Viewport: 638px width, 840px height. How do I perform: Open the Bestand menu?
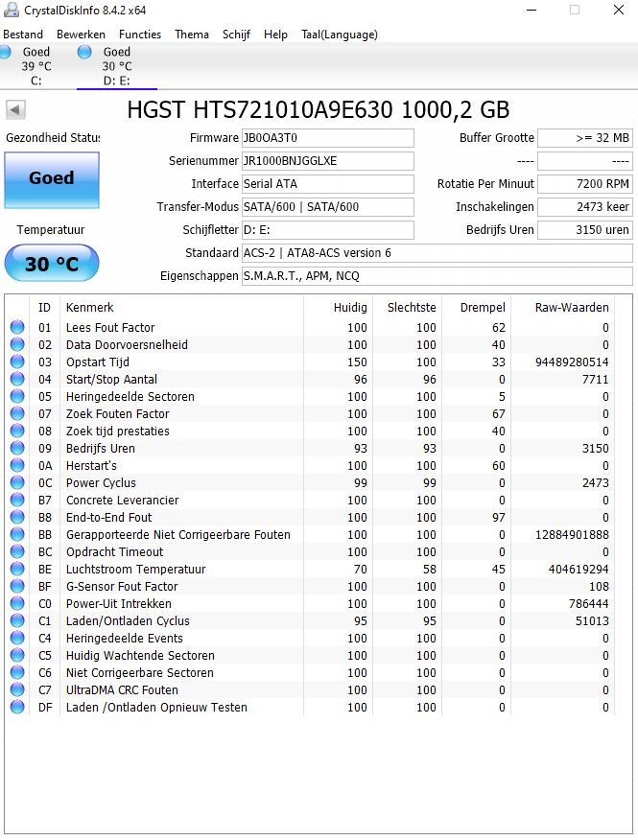23,35
